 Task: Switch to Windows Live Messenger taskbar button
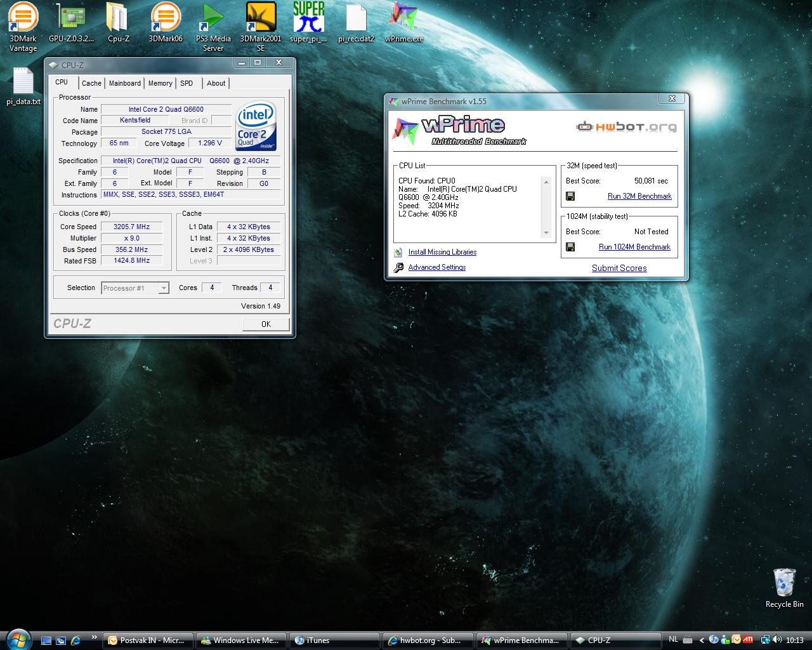click(x=242, y=640)
